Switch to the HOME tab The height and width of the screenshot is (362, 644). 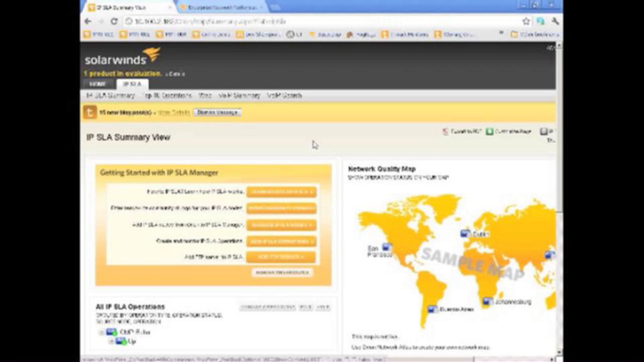point(98,84)
